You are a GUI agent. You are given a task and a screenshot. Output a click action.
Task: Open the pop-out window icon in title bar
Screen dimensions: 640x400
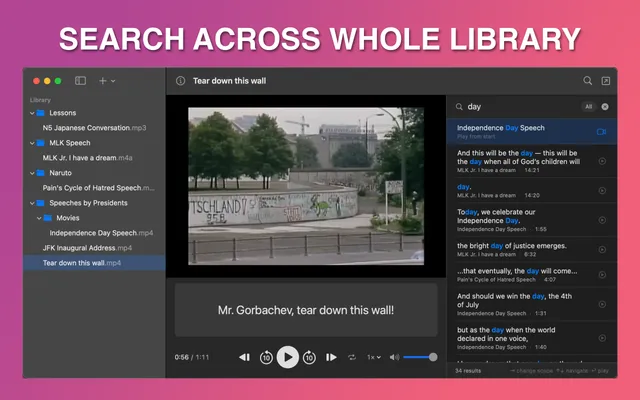coord(606,81)
